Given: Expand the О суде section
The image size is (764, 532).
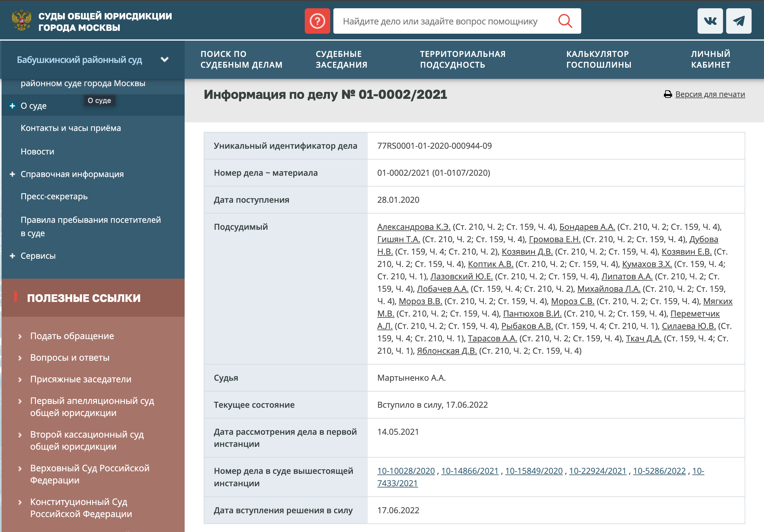Looking at the screenshot, I should [13, 106].
